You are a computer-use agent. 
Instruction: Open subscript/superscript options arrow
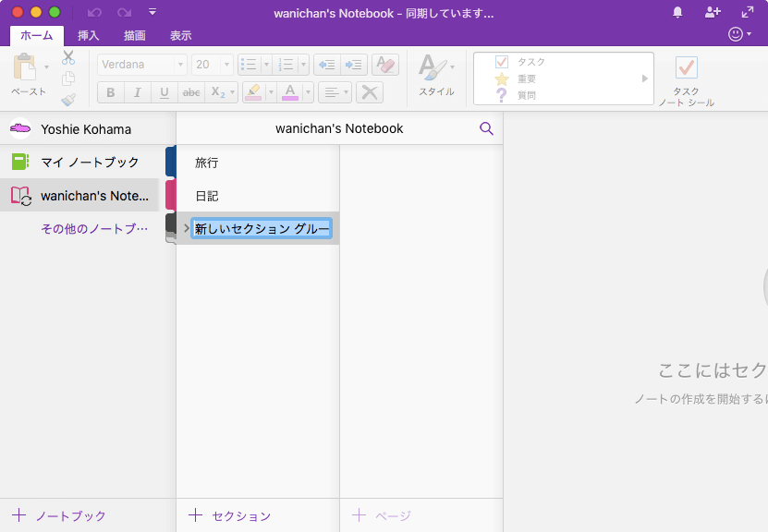pos(233,92)
